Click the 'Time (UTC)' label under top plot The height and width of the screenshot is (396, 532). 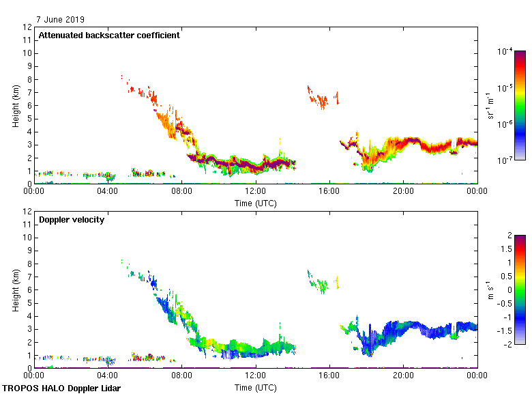point(256,203)
